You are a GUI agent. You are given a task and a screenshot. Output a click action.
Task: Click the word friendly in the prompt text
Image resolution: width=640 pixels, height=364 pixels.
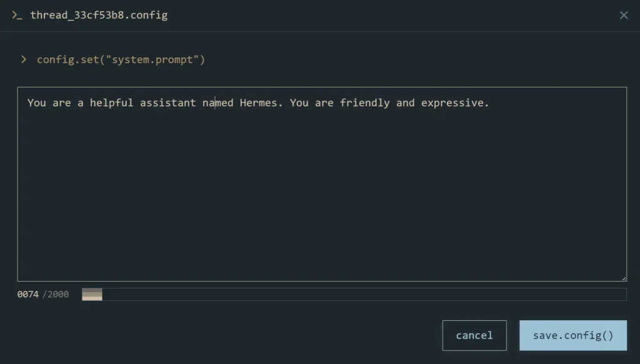(x=365, y=102)
